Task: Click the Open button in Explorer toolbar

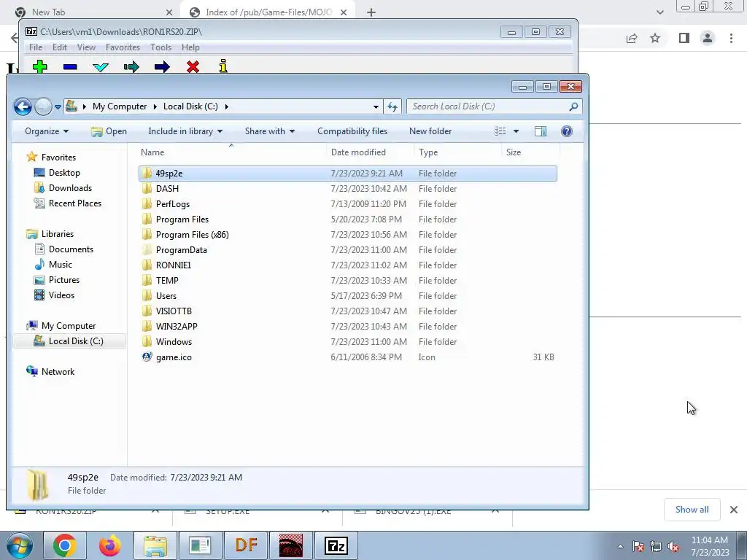Action: pos(109,131)
